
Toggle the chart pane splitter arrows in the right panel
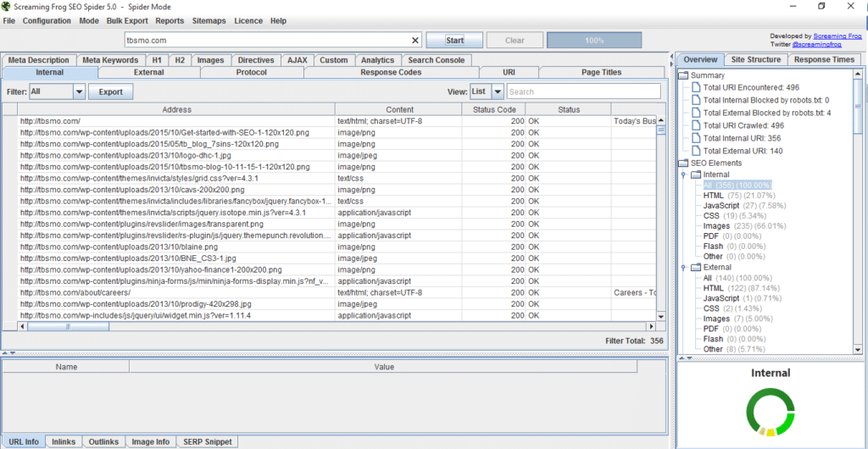click(x=685, y=358)
